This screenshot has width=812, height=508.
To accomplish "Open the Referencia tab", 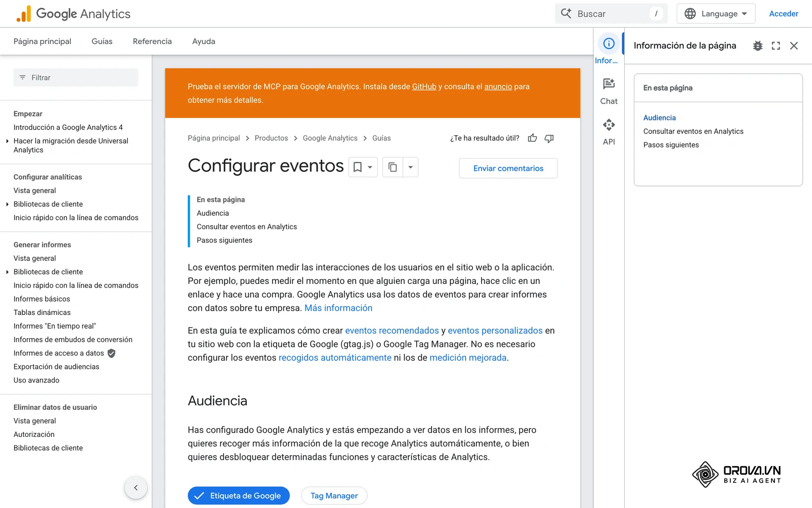I will [x=152, y=42].
